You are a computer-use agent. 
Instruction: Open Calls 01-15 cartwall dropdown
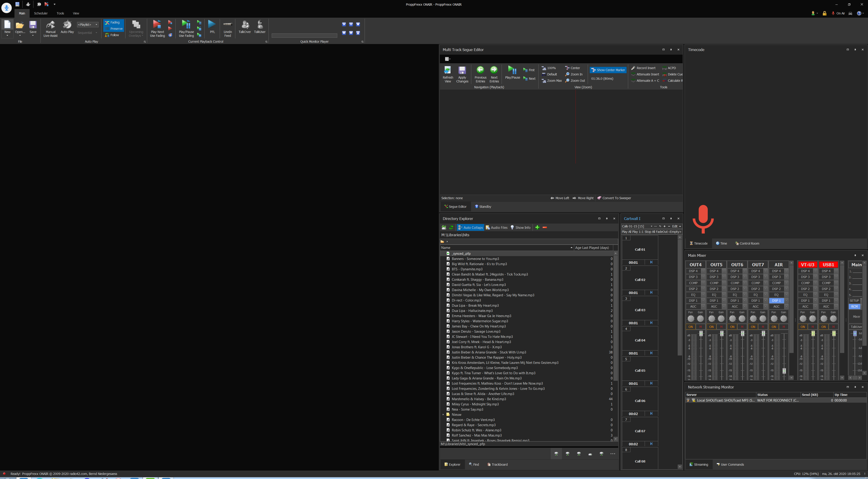pos(651,226)
